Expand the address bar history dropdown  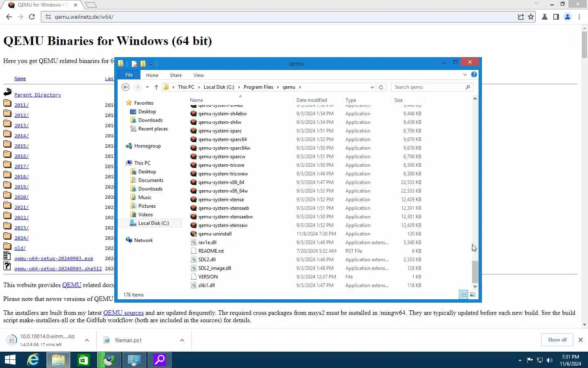[372, 87]
